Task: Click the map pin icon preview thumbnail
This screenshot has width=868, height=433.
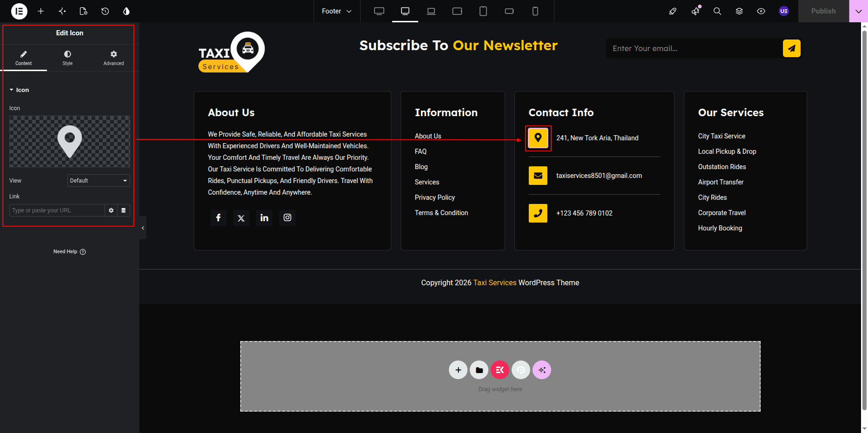Action: (x=70, y=142)
